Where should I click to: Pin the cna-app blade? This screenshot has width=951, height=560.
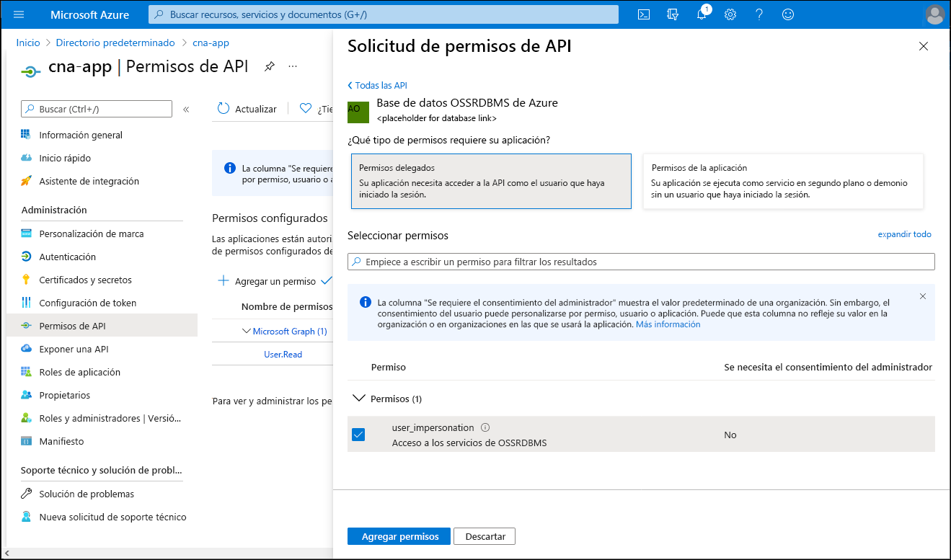pos(269,66)
